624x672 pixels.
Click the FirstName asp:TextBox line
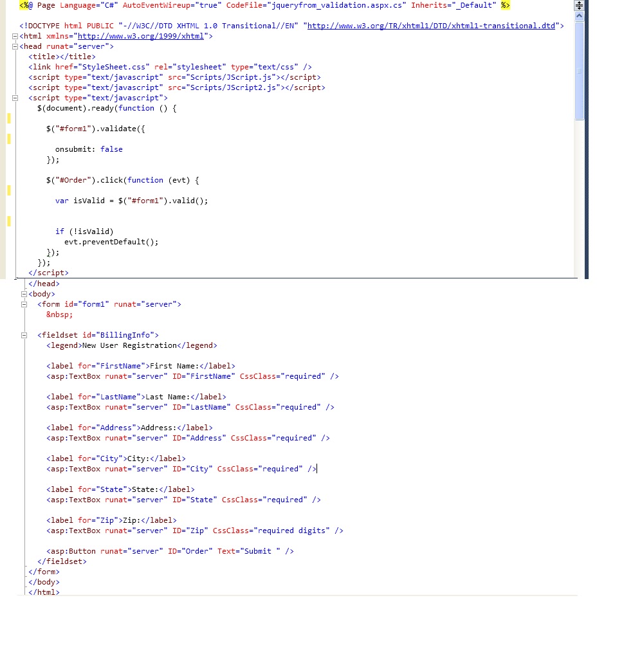(192, 376)
